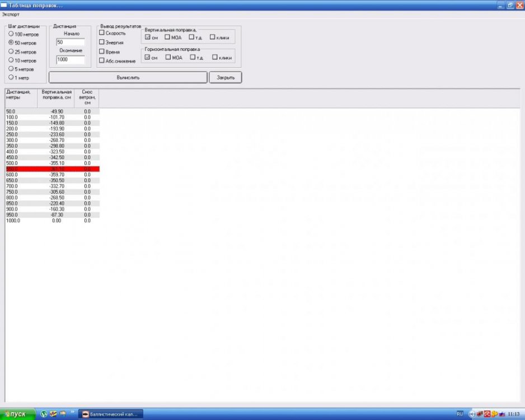Choose the 25 метров step option

tap(11, 52)
